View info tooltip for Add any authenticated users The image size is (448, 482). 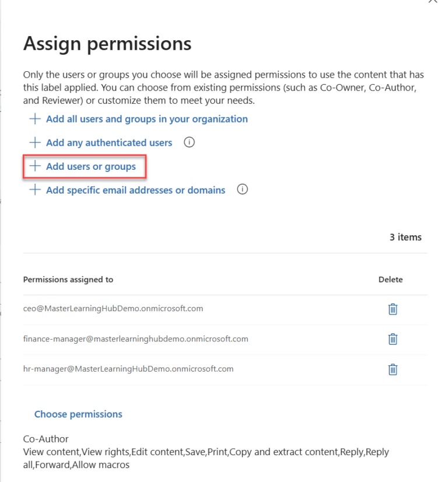click(x=188, y=142)
